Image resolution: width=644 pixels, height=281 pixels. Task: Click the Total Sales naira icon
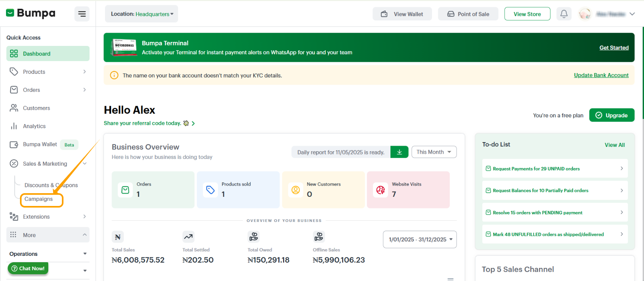pos(118,237)
